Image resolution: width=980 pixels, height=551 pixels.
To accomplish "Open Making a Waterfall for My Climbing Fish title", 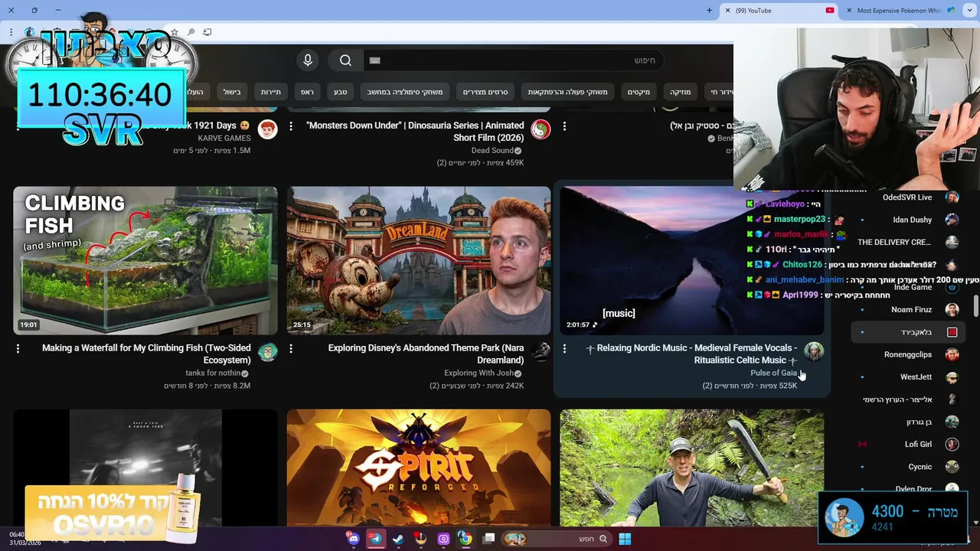I will 146,354.
